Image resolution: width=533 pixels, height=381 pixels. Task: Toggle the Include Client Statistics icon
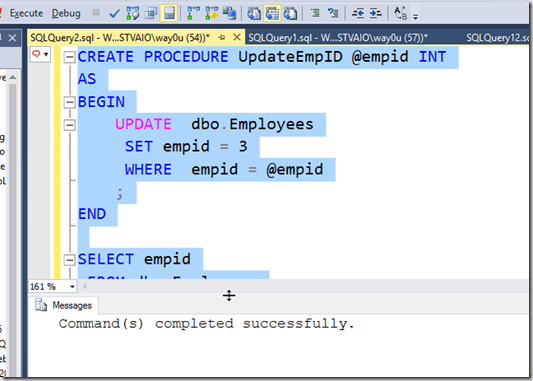click(211, 13)
